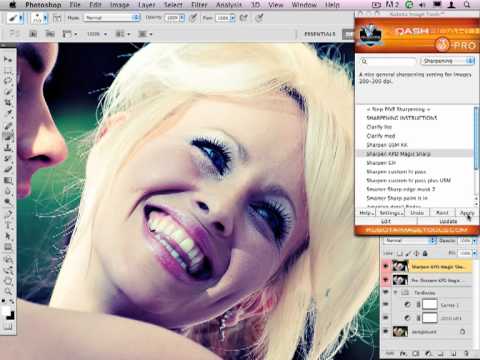Screen dimensions: 480x360
Task: Select the Hand tool
Action: pos(8,280)
